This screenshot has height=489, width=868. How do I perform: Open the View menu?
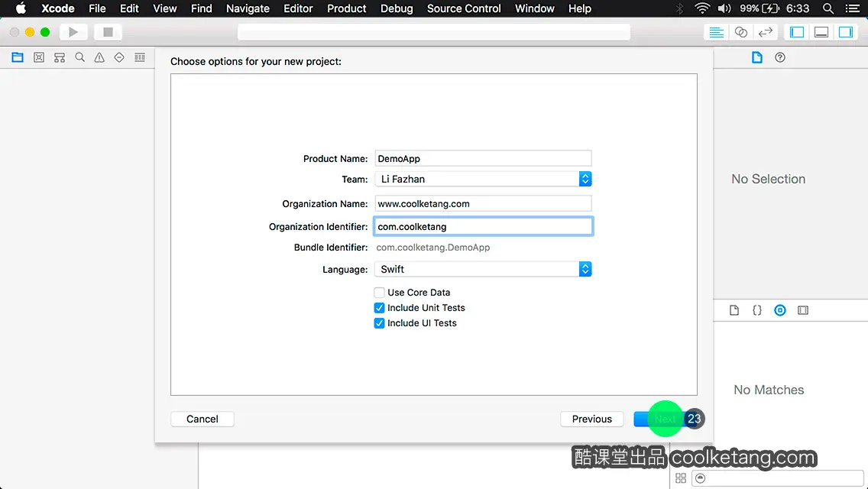[165, 8]
